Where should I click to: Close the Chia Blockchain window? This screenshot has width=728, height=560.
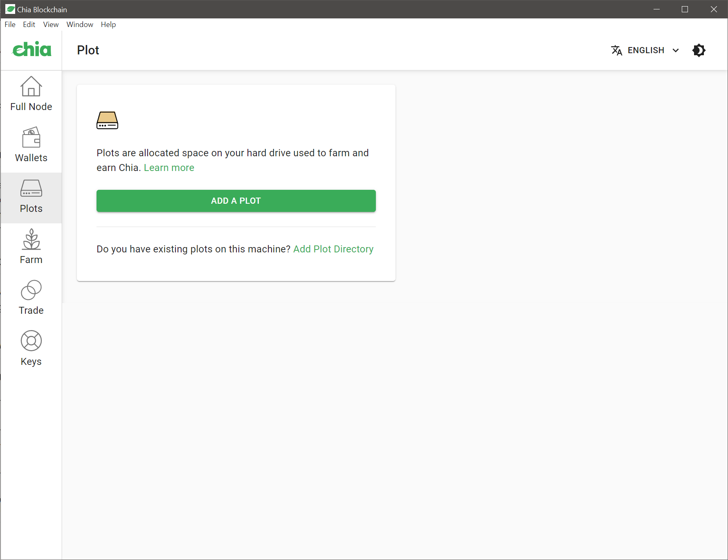pyautogui.click(x=714, y=9)
